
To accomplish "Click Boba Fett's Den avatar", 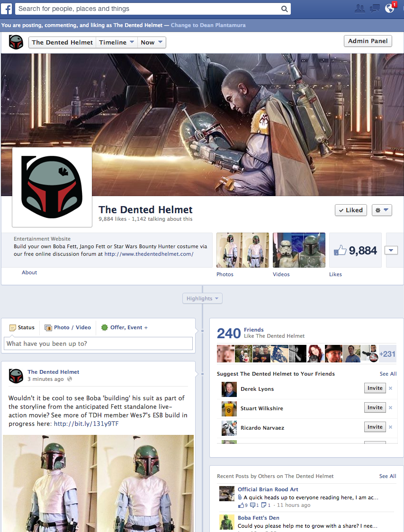I will pyautogui.click(x=226, y=522).
